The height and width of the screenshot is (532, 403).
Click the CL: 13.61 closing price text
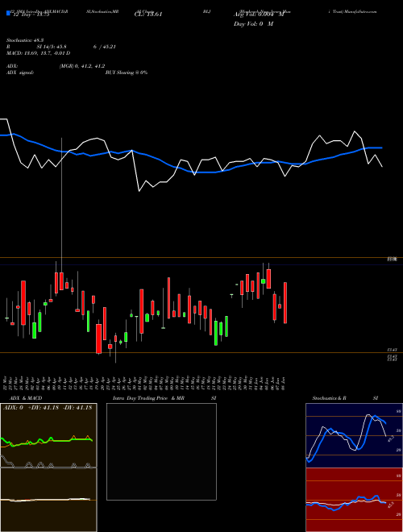(148, 15)
